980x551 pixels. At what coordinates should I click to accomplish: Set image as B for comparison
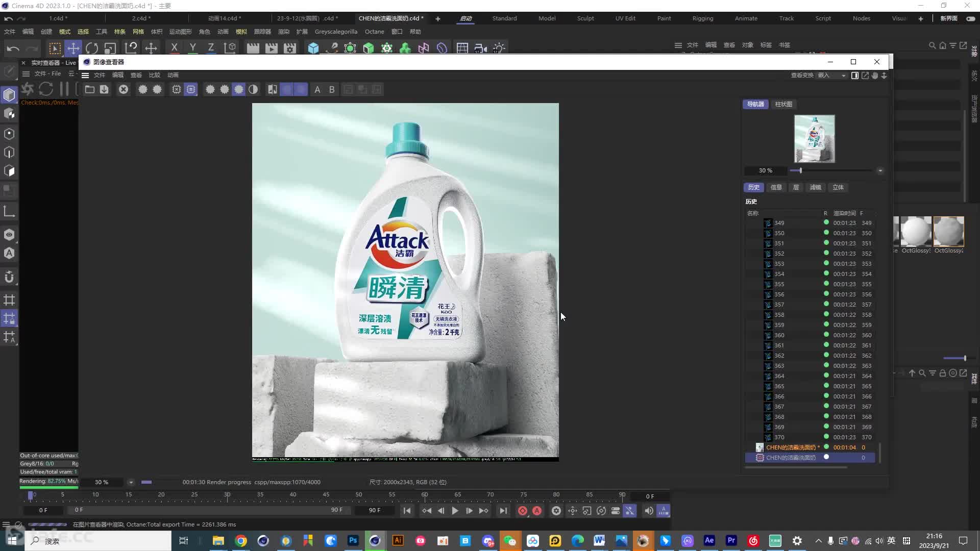click(332, 89)
